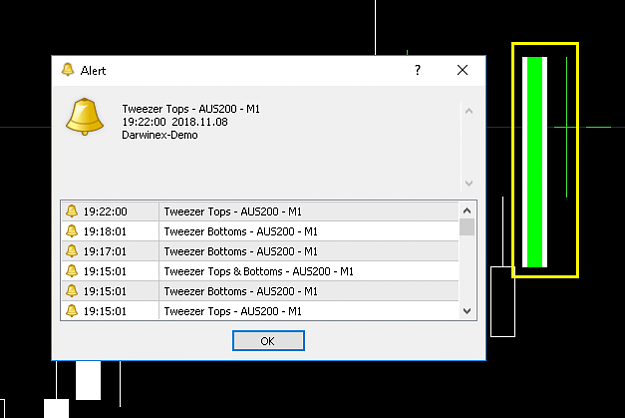Click the solid white candlestick below dialog
This screenshot has height=418, width=625.
[88, 380]
